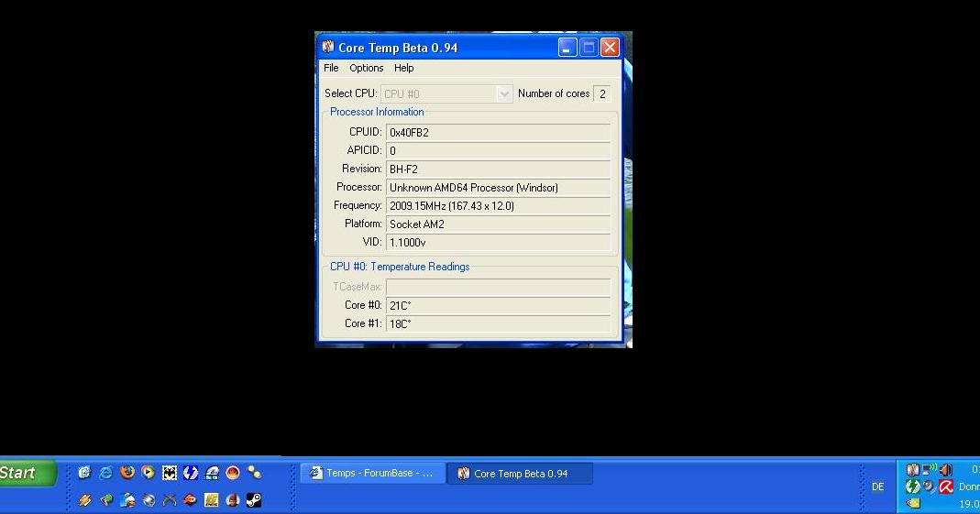Open Avira red umbrella tray icon
Viewport: 980px width, 514px height.
(946, 487)
